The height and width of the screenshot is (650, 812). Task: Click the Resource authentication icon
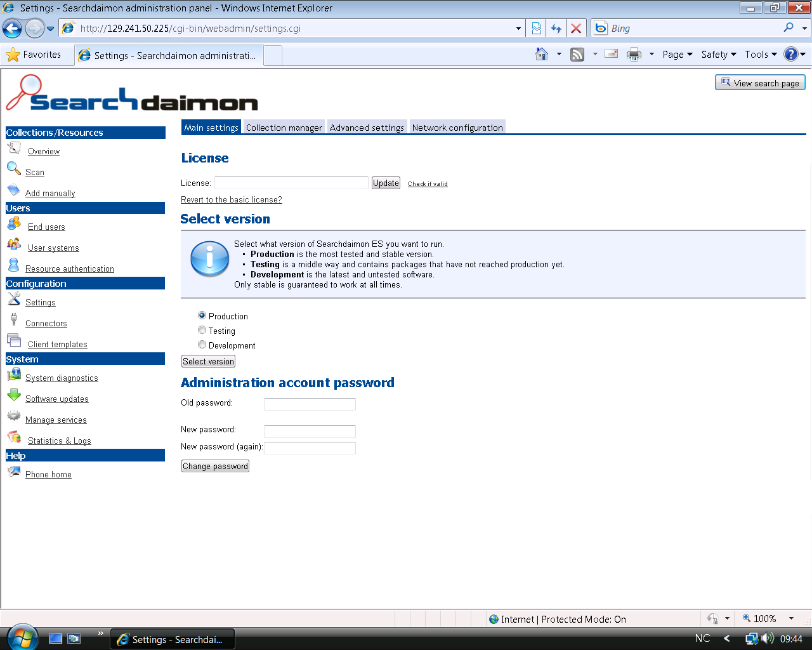[x=13, y=265]
